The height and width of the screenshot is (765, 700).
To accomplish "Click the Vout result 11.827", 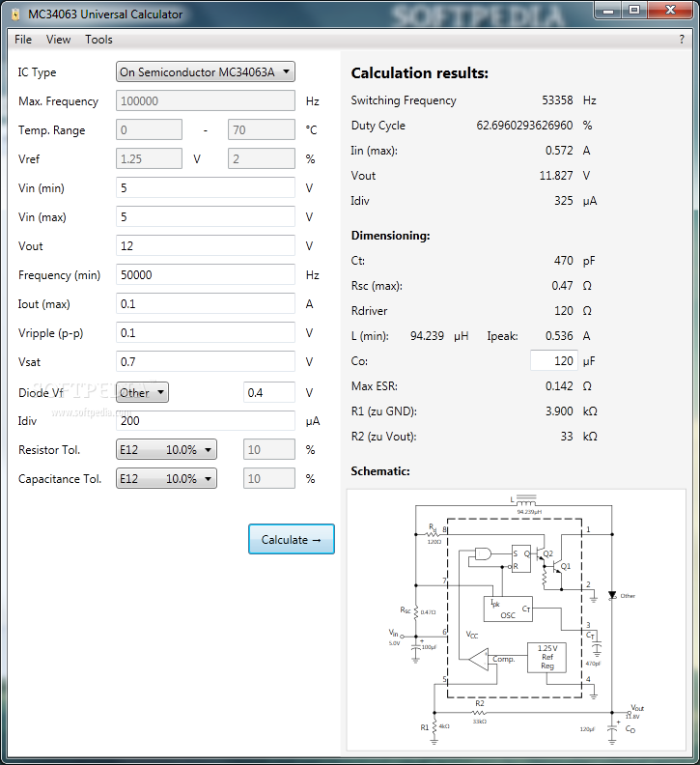I will (x=556, y=176).
